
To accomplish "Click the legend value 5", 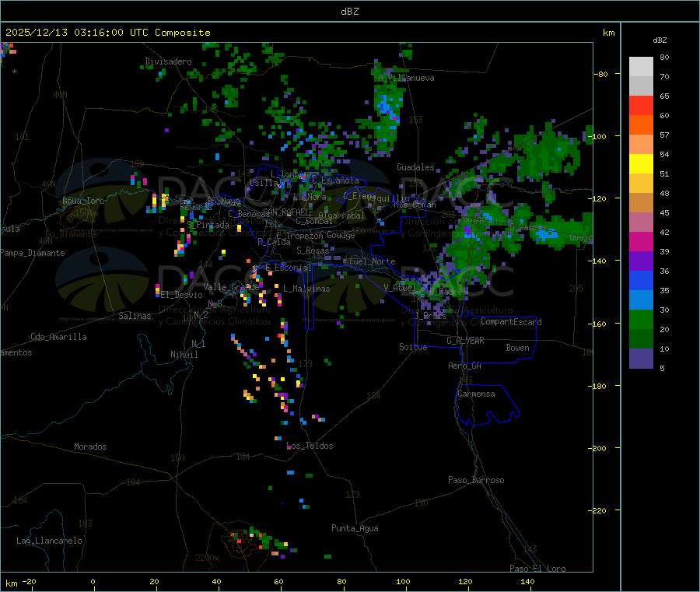I will click(662, 368).
